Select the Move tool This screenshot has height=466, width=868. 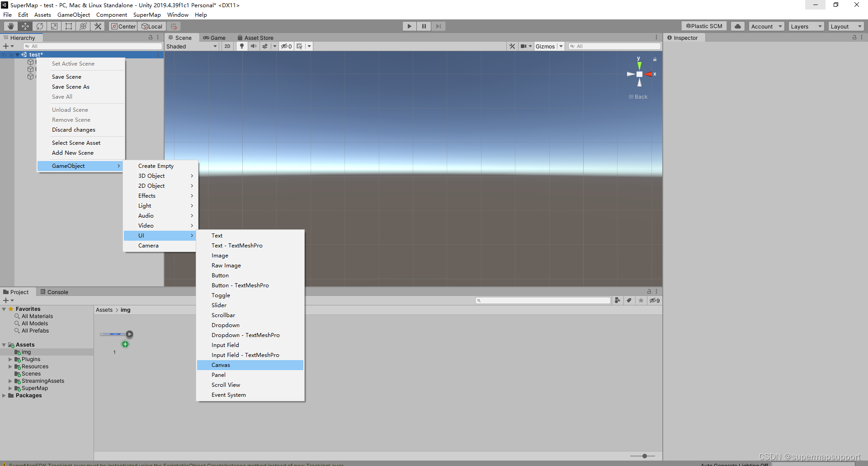[25, 26]
